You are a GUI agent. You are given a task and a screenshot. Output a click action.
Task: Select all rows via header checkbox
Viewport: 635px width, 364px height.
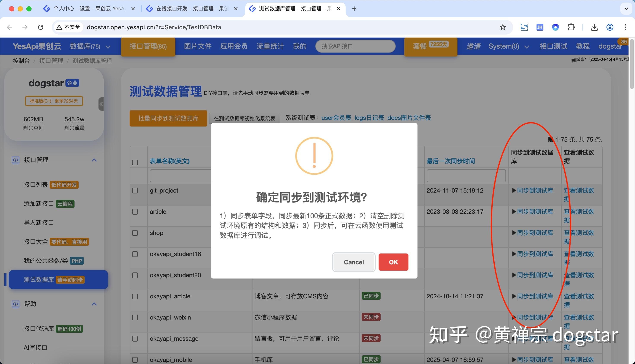[135, 162]
